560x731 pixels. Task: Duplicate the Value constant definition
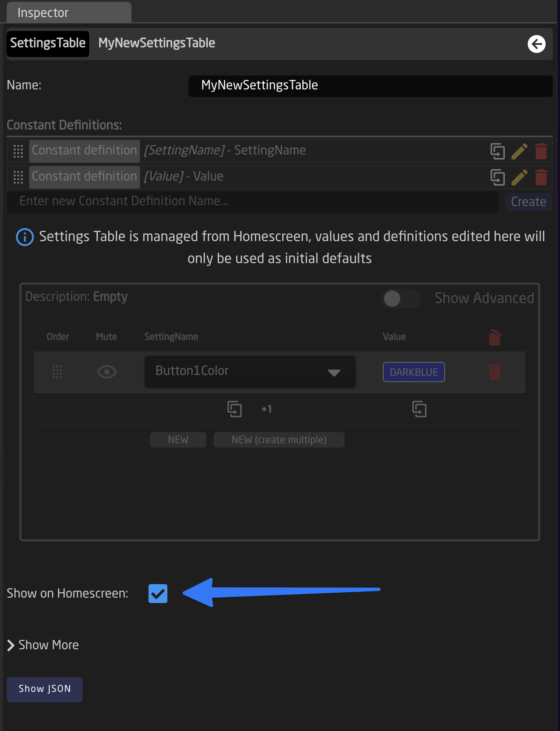pyautogui.click(x=497, y=177)
